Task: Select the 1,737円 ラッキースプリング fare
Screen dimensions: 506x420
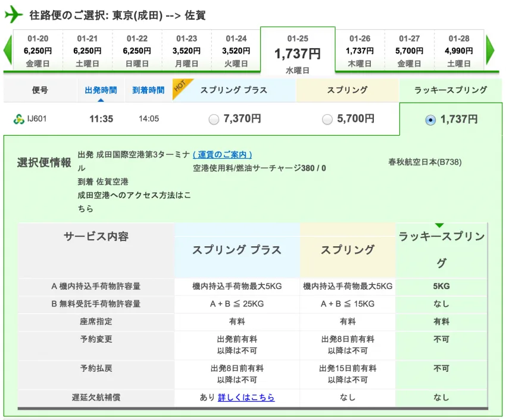Action: (x=430, y=120)
